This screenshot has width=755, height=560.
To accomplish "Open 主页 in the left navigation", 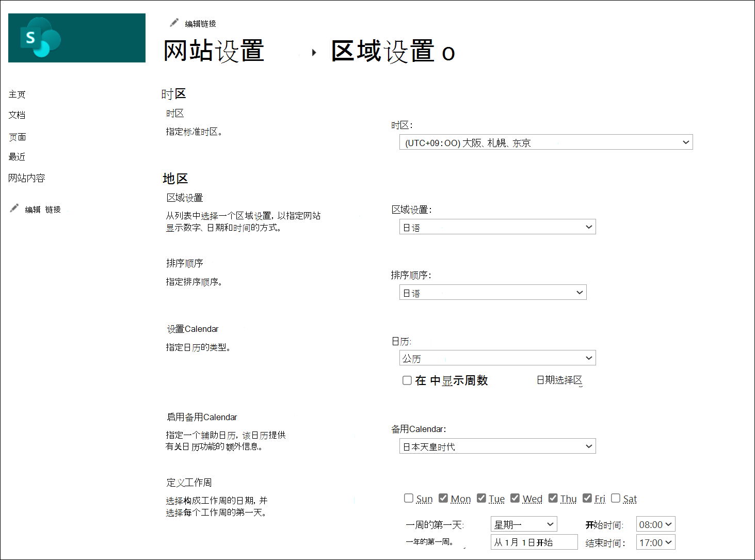I will [x=17, y=94].
